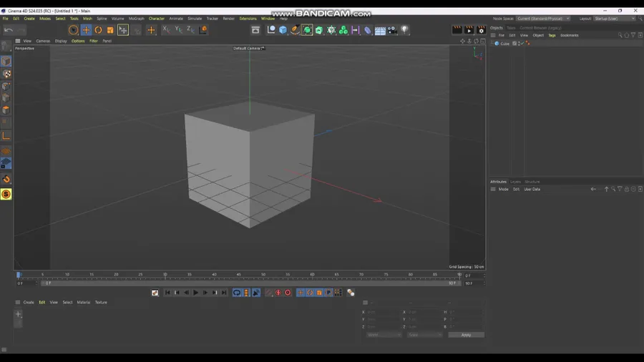Image resolution: width=644 pixels, height=362 pixels.
Task: Add a Camera object from toolbar
Action: pyautogui.click(x=392, y=30)
